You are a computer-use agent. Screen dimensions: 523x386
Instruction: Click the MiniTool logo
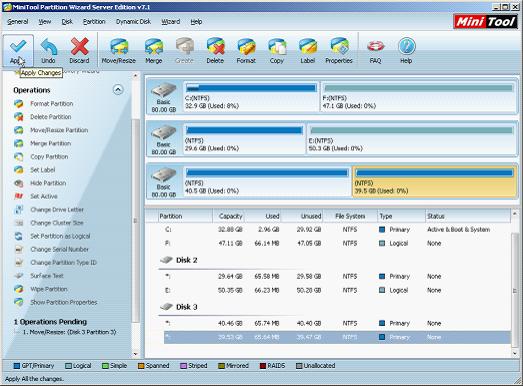coord(485,22)
